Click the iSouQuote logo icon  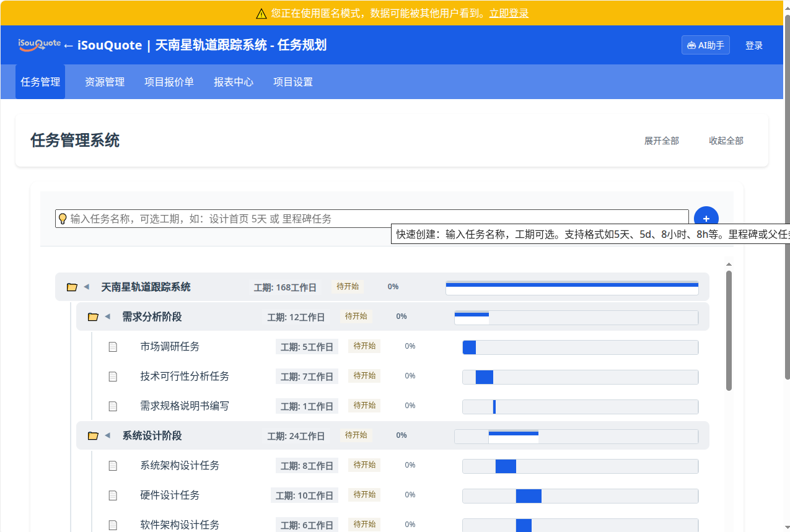coord(39,45)
